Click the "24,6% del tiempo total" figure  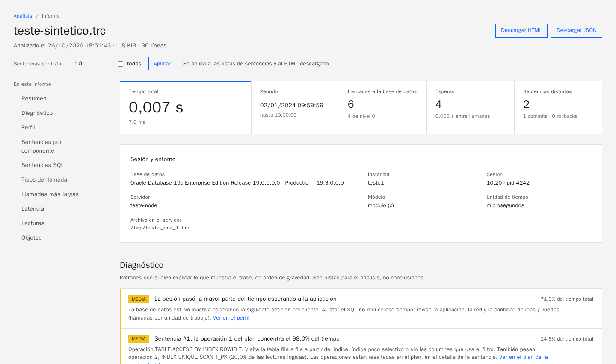567,339
